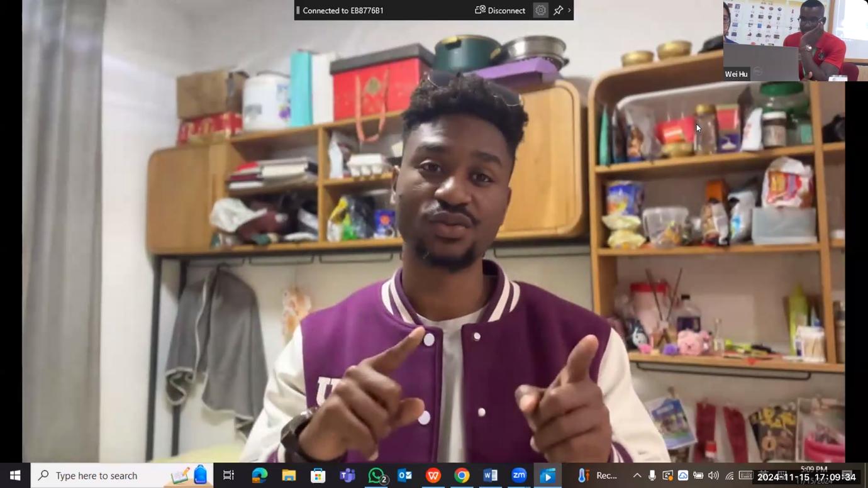The height and width of the screenshot is (488, 868).
Task: Open Microsoft Word from the taskbar
Action: (x=491, y=475)
